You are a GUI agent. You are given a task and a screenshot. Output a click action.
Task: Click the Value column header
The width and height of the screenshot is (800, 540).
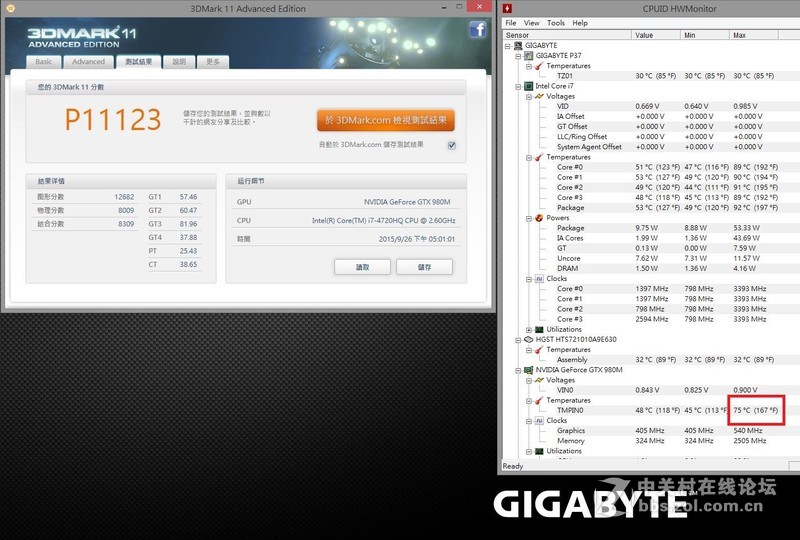[x=656, y=35]
